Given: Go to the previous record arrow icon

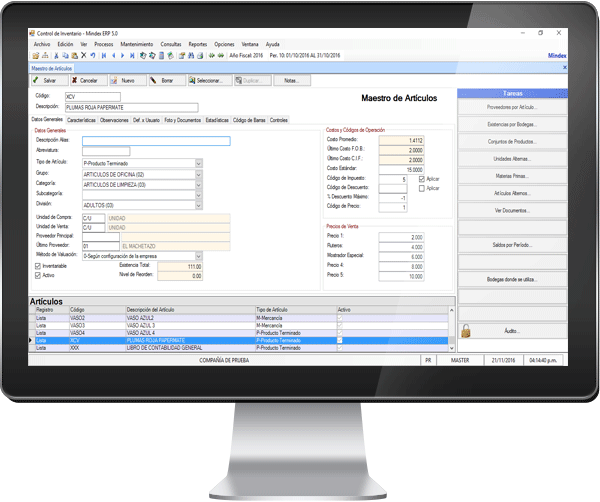Looking at the screenshot, I should [x=114, y=56].
